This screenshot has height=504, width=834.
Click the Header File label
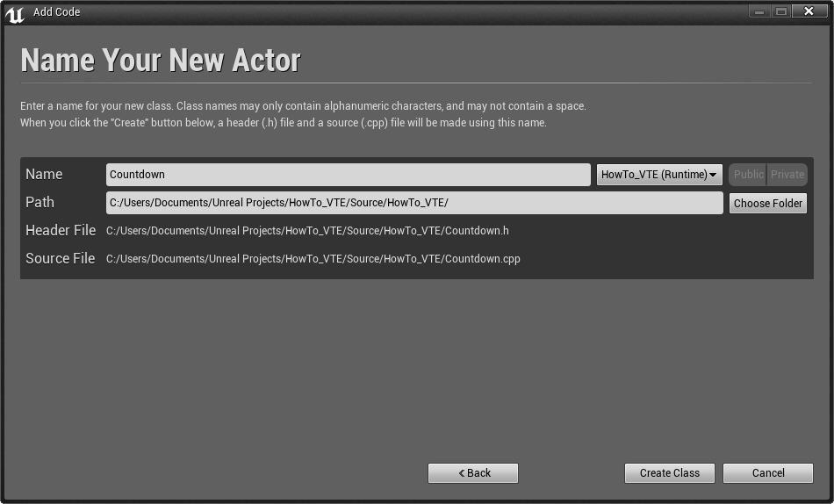tap(61, 230)
